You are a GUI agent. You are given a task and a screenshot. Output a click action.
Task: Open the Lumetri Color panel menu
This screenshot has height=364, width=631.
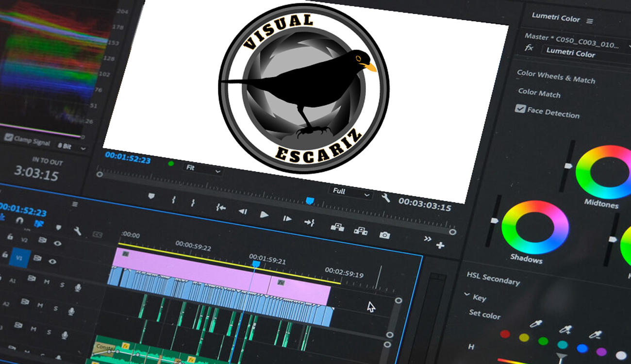click(x=590, y=21)
